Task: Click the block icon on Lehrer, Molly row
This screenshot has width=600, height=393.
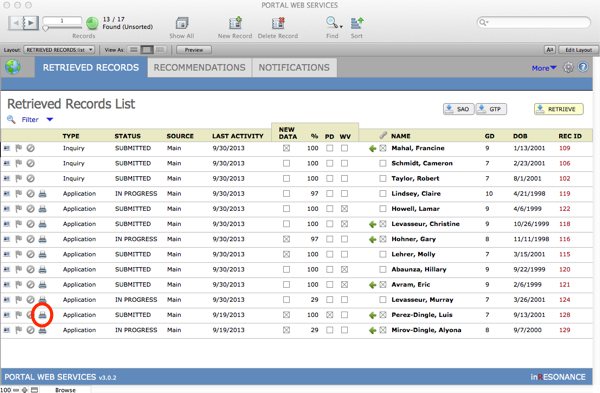Action: [31, 254]
